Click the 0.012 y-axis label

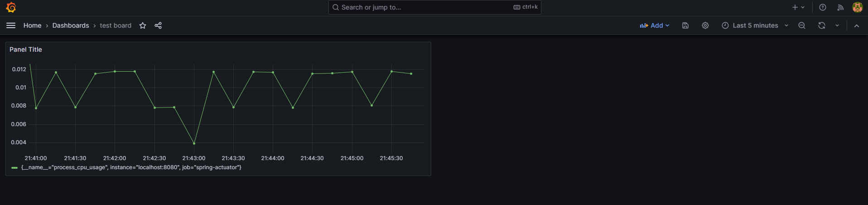(19, 69)
